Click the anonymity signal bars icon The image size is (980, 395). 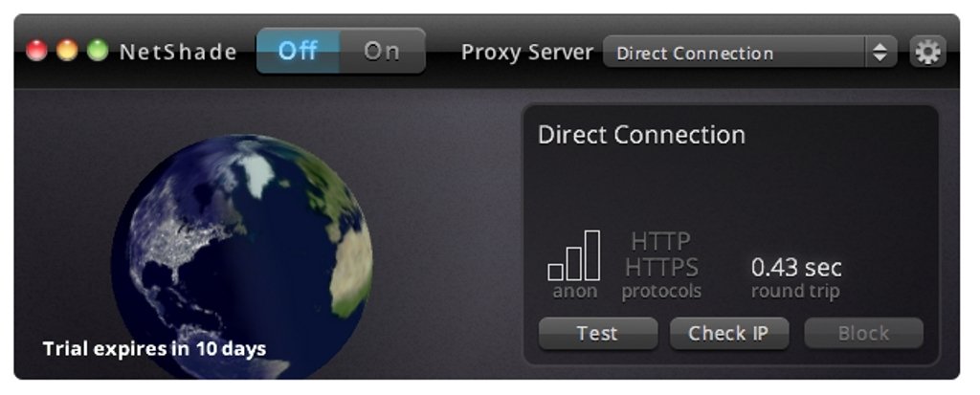click(574, 255)
